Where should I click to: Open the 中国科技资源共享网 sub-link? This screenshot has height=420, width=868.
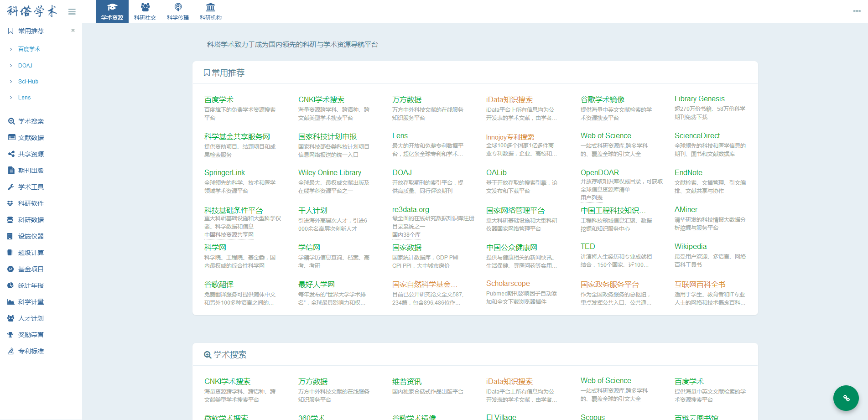click(x=229, y=235)
